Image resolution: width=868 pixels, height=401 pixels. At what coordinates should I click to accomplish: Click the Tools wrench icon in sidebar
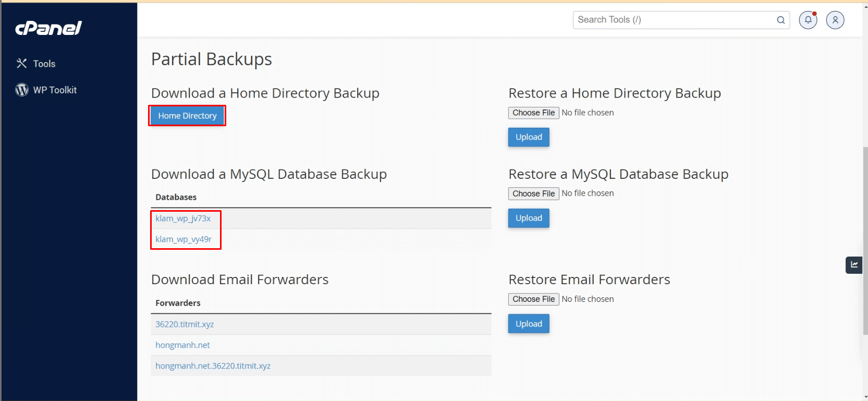point(21,64)
